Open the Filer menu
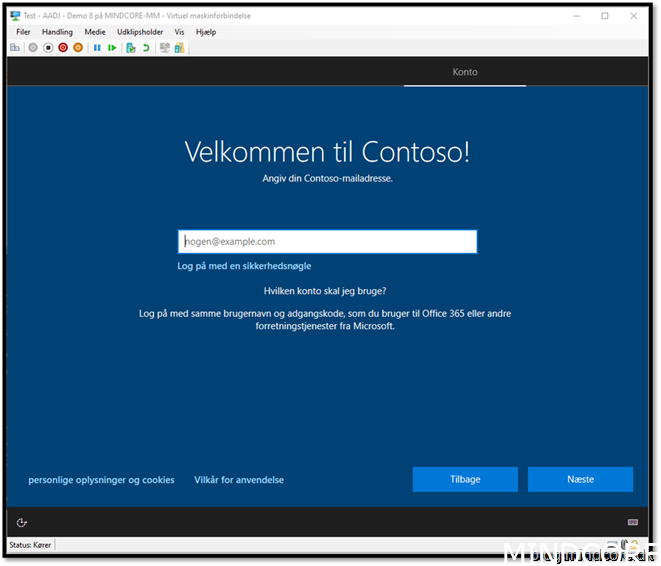The image size is (661, 566). [x=24, y=32]
